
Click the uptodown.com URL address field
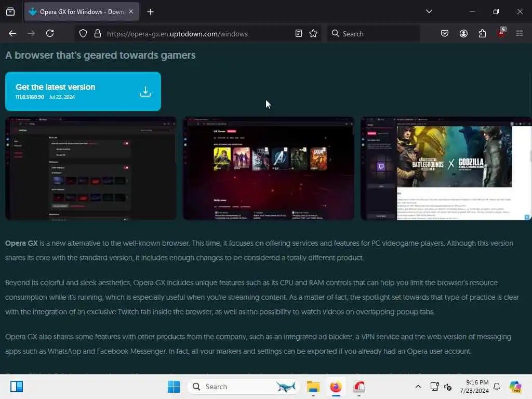[x=198, y=34]
